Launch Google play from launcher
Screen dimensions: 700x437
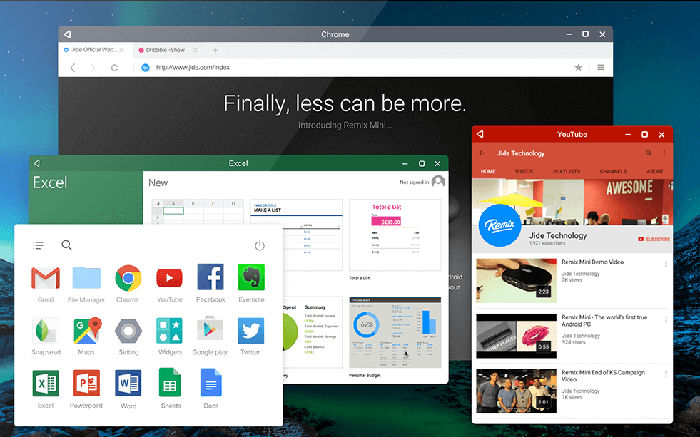210,330
